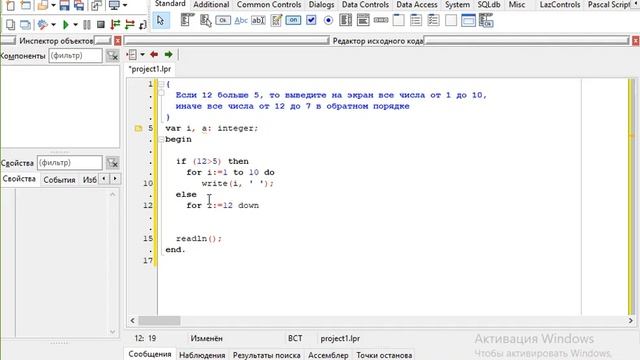Switch to the События inspector tab
The width and height of the screenshot is (640, 360).
pos(60,180)
